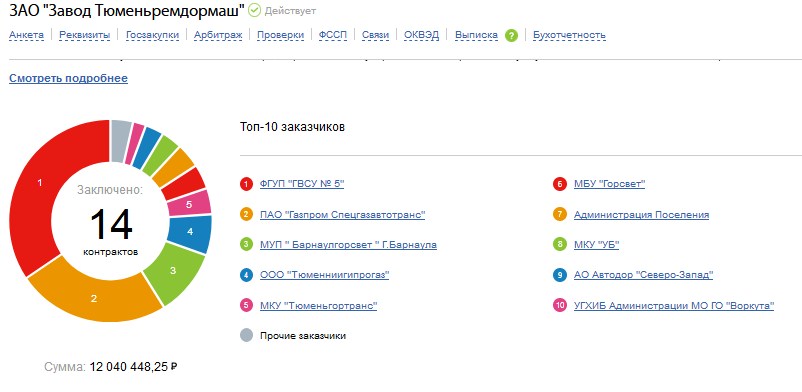Viewport: 802px width, 392px height.
Task: Click the red number 1 legend badge
Action: [x=247, y=184]
